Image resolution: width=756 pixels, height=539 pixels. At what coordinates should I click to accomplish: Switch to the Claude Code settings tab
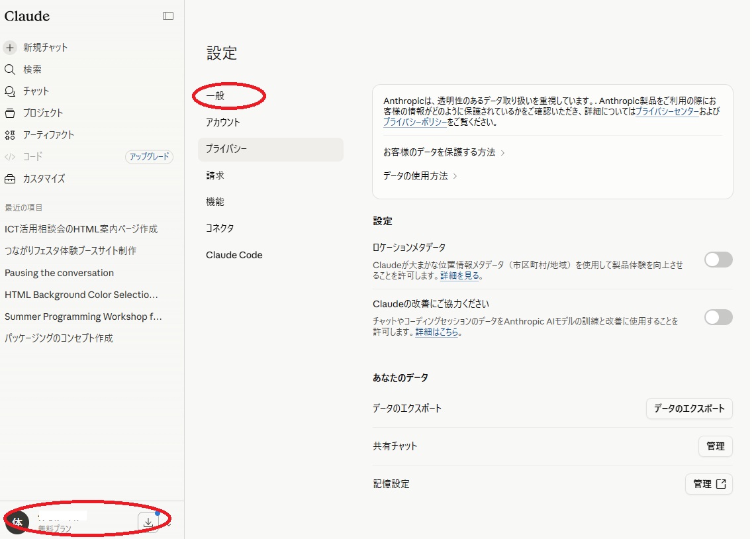coord(234,255)
